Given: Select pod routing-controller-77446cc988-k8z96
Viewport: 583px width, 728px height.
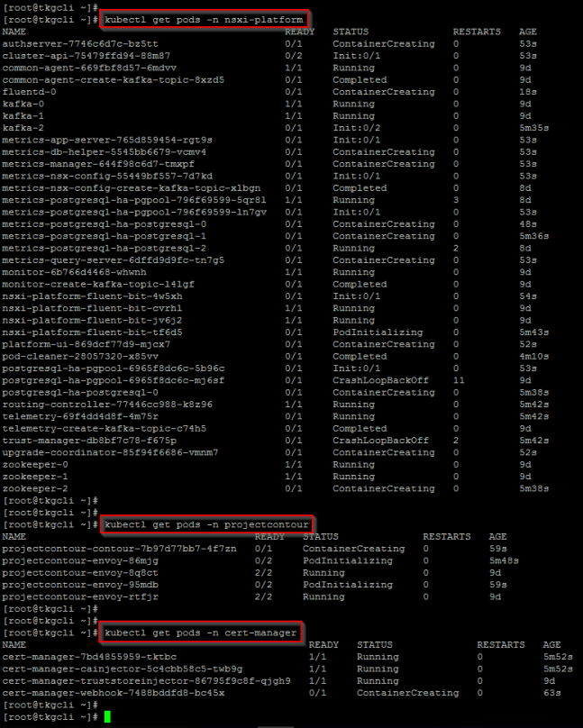Looking at the screenshot, I should click(x=107, y=405).
